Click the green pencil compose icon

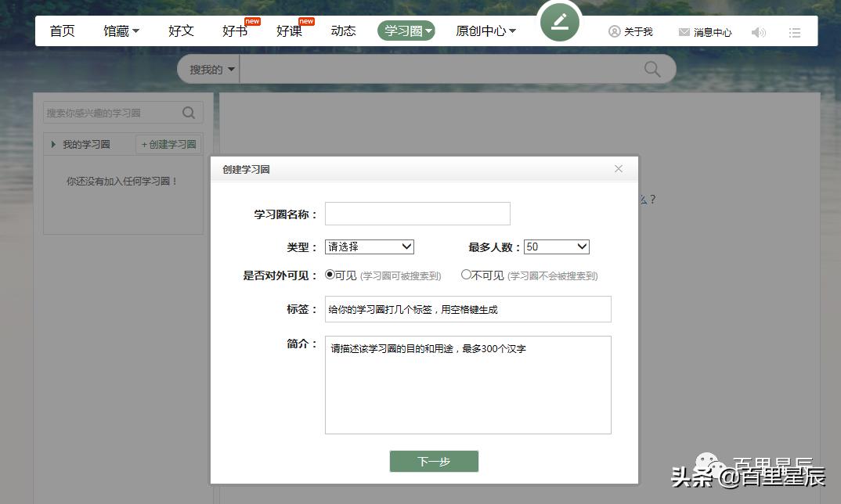pyautogui.click(x=559, y=23)
